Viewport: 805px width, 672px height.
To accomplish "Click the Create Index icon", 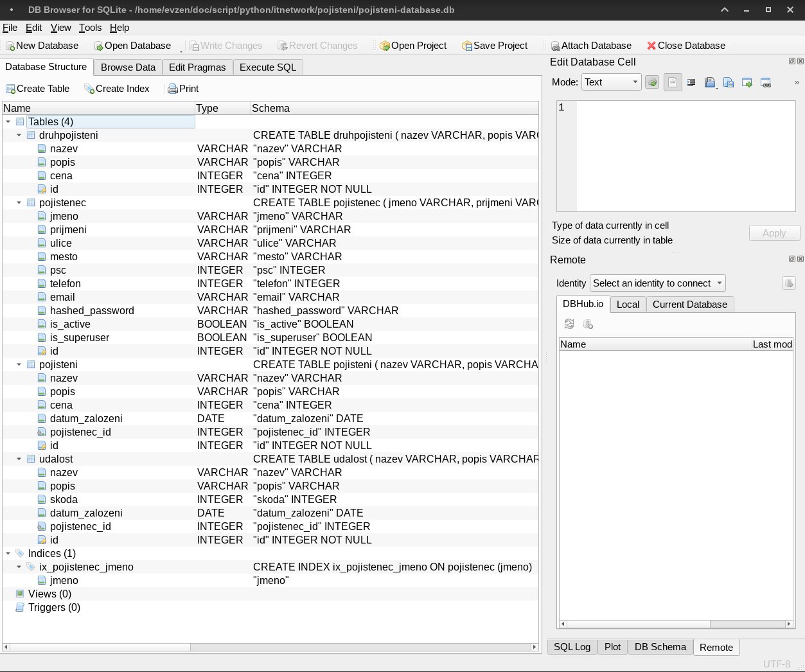I will pos(89,89).
